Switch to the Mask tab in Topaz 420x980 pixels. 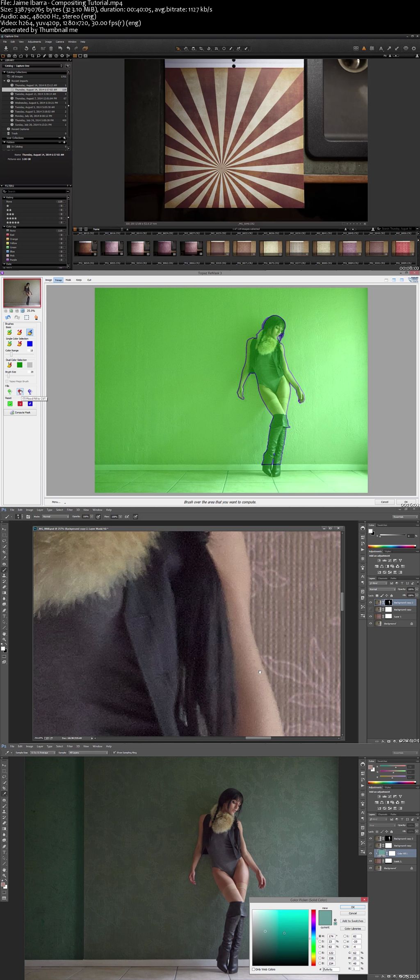click(x=68, y=280)
